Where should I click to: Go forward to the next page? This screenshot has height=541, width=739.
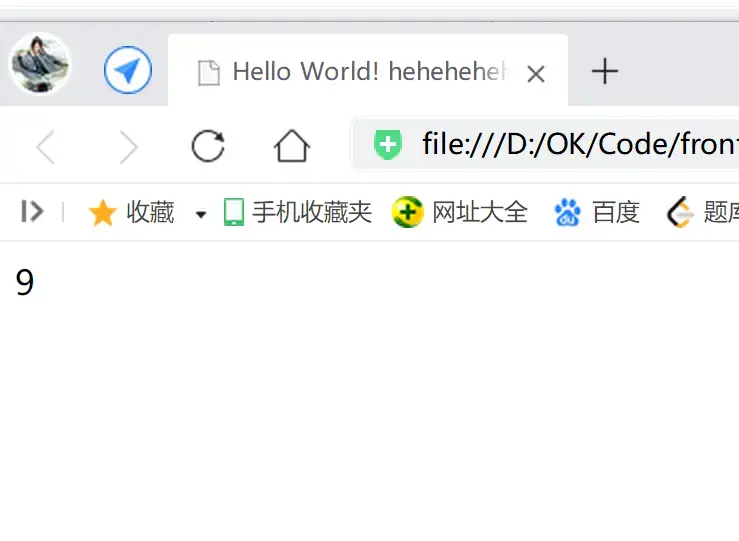(x=128, y=147)
